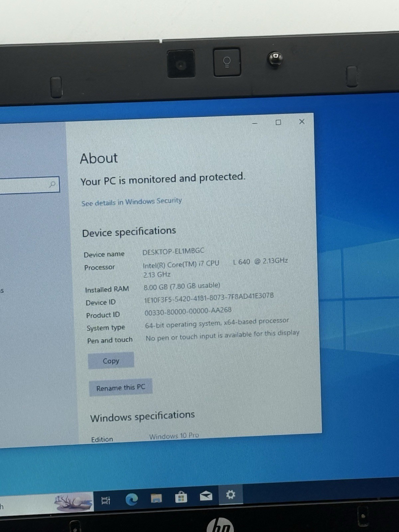Click Rename this PC button
This screenshot has height=532, width=399.
[121, 388]
